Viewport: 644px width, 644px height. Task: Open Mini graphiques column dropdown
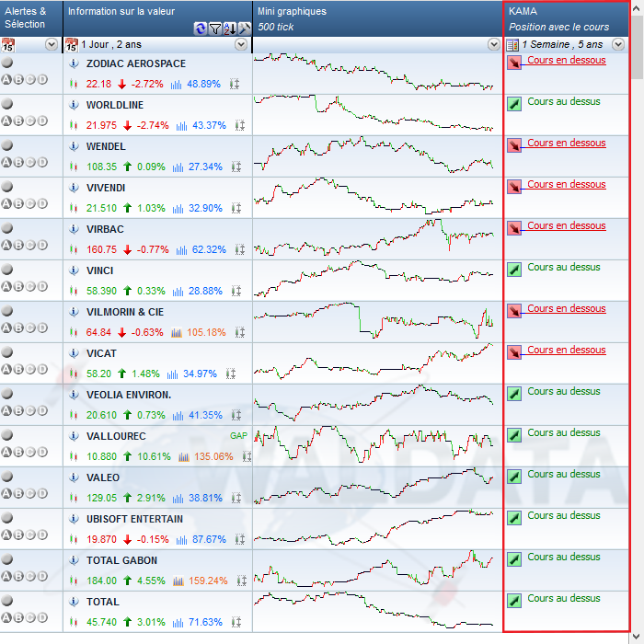pos(494,44)
